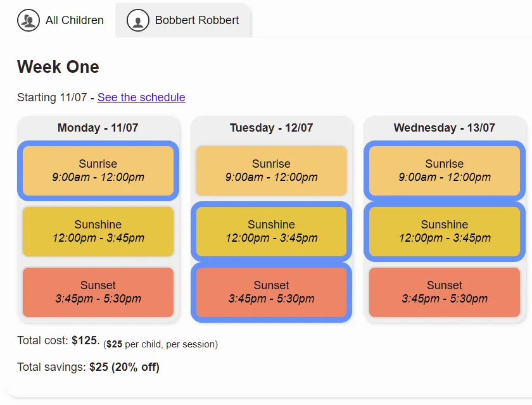Select Tuesday Sunrise 9:00am session
The width and height of the screenshot is (532, 405).
click(271, 170)
